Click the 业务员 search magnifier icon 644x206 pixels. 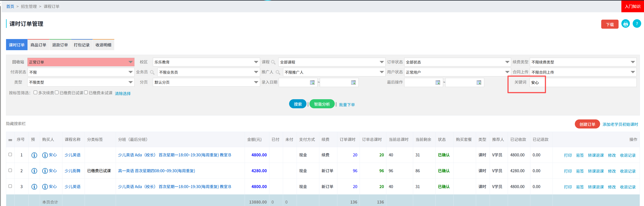[x=152, y=72]
